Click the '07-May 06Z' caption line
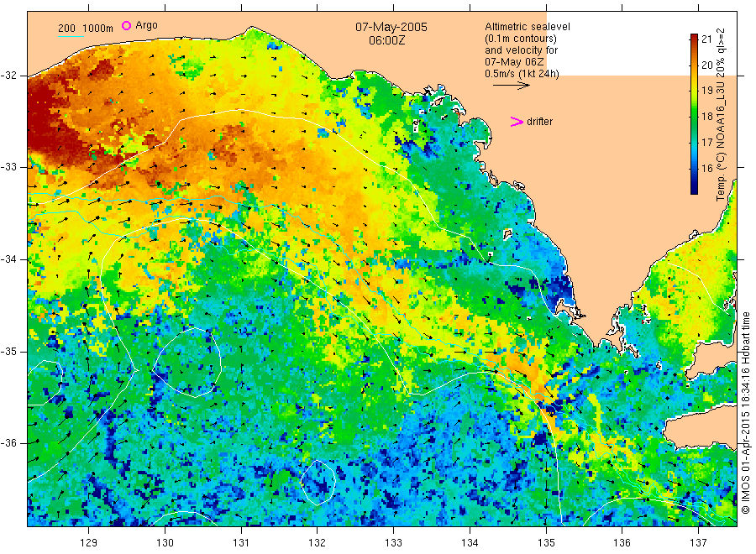This screenshot has height=554, width=756. click(x=514, y=61)
